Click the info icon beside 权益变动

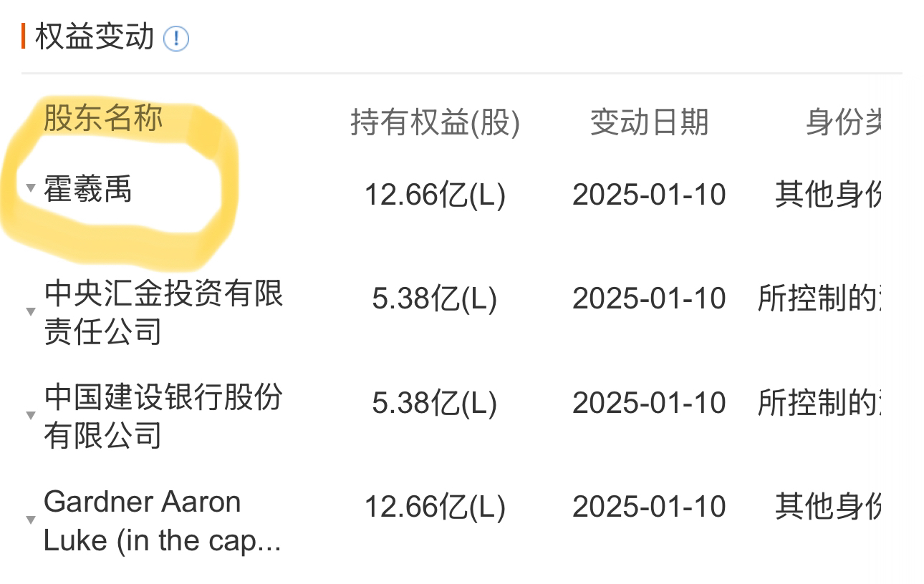click(176, 38)
